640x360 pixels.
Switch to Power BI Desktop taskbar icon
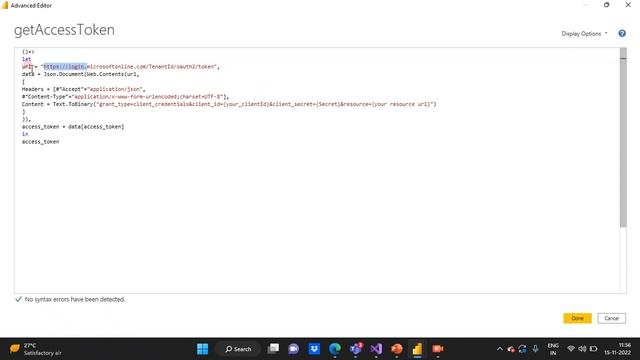click(417, 349)
